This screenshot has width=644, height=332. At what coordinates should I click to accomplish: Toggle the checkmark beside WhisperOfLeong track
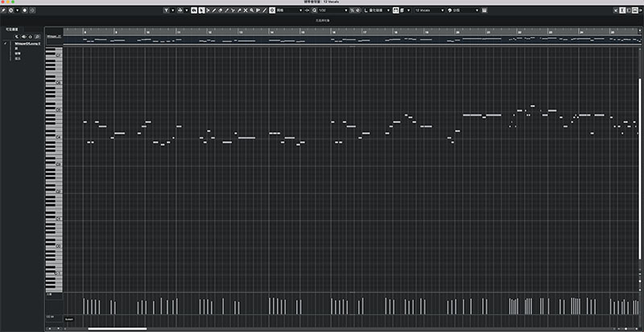pos(6,44)
